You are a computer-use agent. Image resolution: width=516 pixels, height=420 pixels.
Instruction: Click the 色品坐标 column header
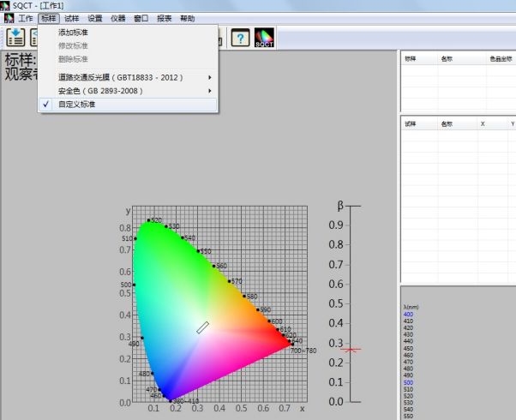click(x=499, y=59)
